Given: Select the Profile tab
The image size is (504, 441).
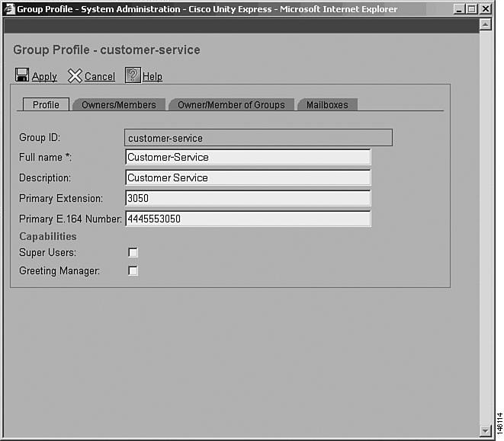Looking at the screenshot, I should (x=46, y=104).
